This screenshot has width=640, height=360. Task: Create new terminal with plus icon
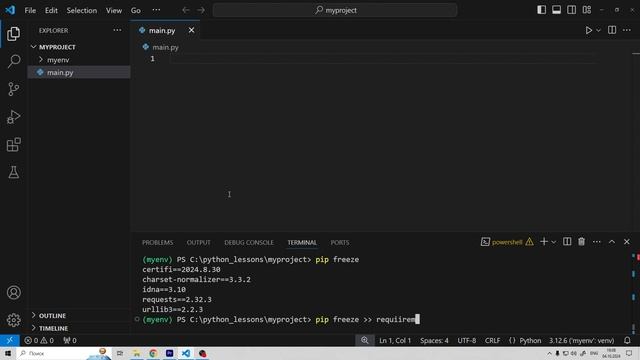point(544,242)
